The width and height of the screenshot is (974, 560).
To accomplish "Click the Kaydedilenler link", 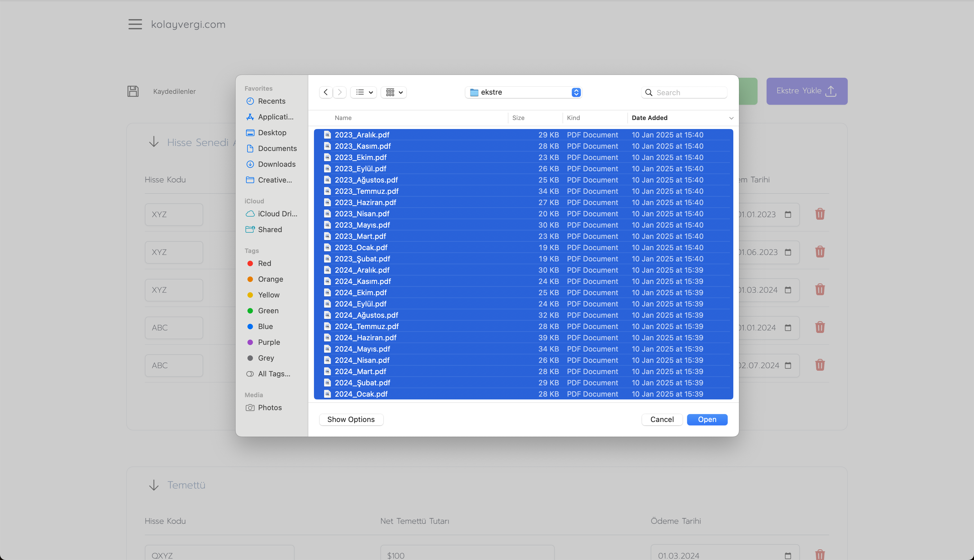I will (x=174, y=92).
